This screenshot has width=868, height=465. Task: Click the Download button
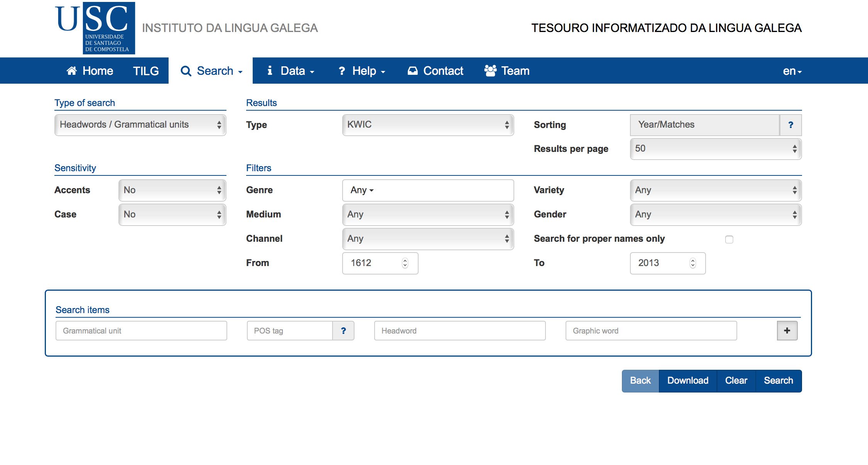pyautogui.click(x=688, y=381)
